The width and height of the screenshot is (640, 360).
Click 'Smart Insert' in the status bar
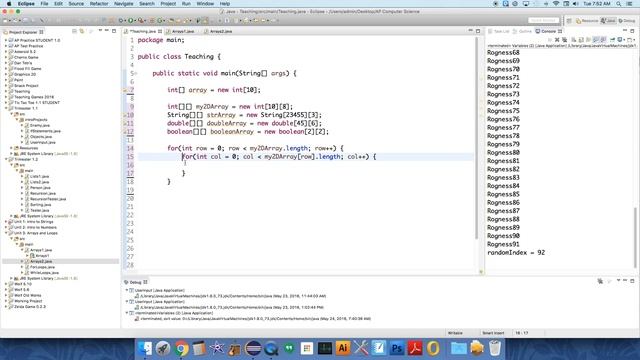pyautogui.click(x=493, y=333)
